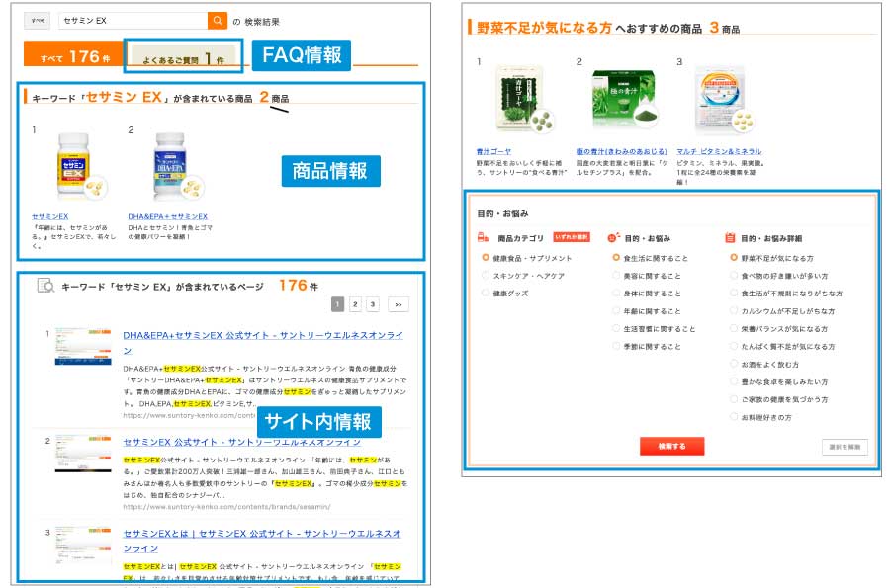
Task: Open the セサミンEX product link
Action: pos(50,216)
